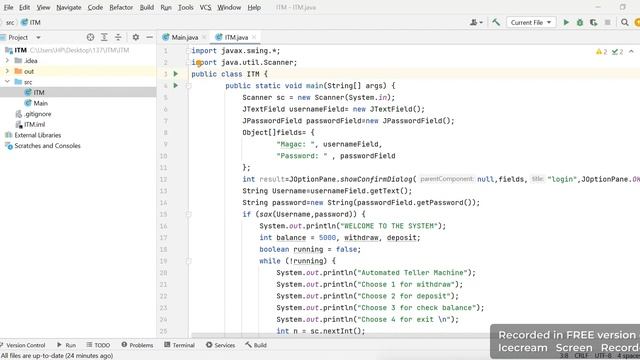This screenshot has height=360, width=640.
Task: Collapse the if block fold marker
Action: click(x=189, y=214)
